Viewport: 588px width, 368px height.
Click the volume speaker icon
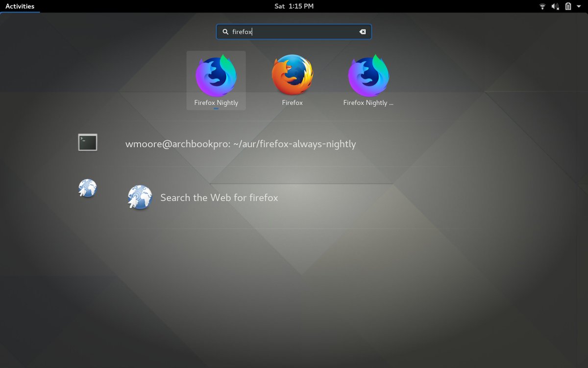tap(555, 6)
